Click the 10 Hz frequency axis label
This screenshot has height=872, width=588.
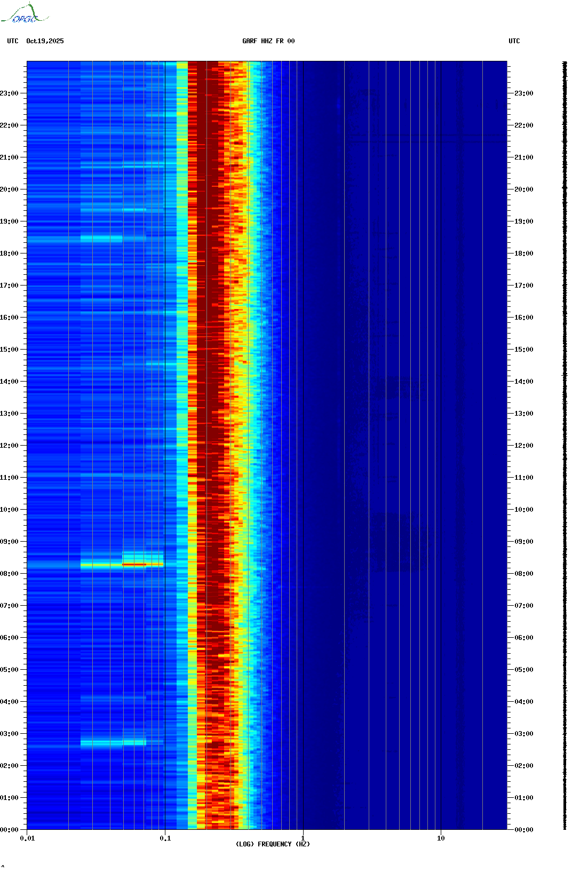click(441, 838)
